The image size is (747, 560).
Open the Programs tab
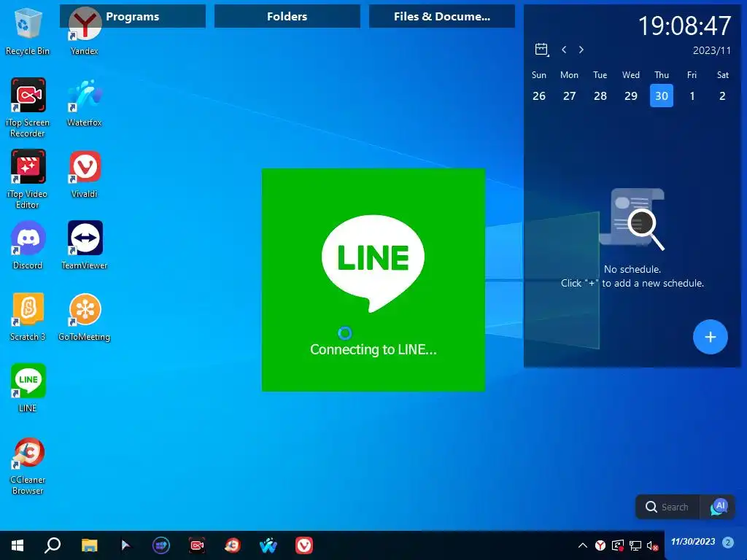[133, 16]
